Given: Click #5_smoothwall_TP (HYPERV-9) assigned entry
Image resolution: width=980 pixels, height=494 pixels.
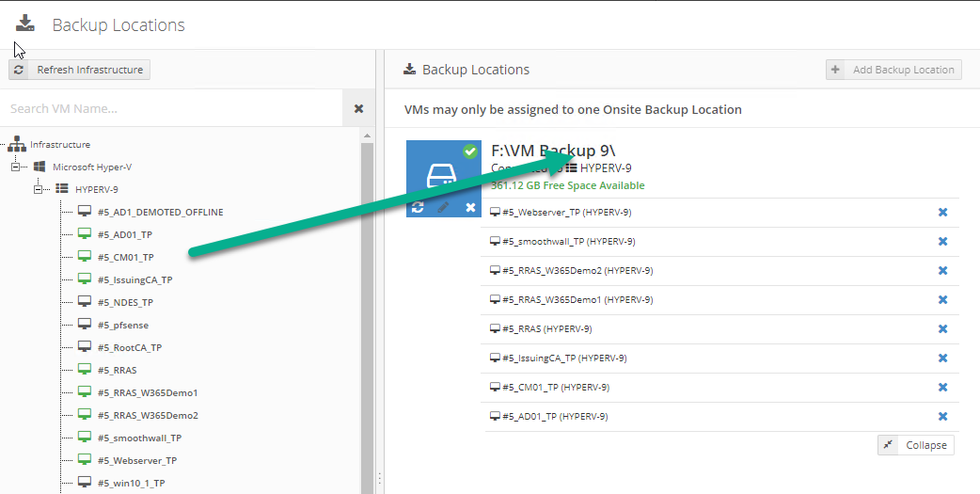Looking at the screenshot, I should point(562,242).
